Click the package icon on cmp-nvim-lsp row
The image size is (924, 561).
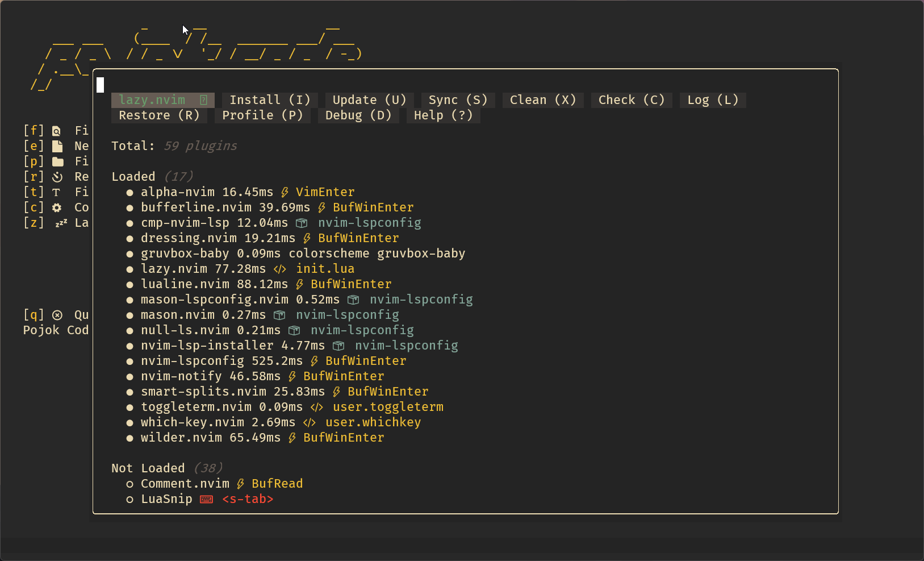click(x=302, y=223)
